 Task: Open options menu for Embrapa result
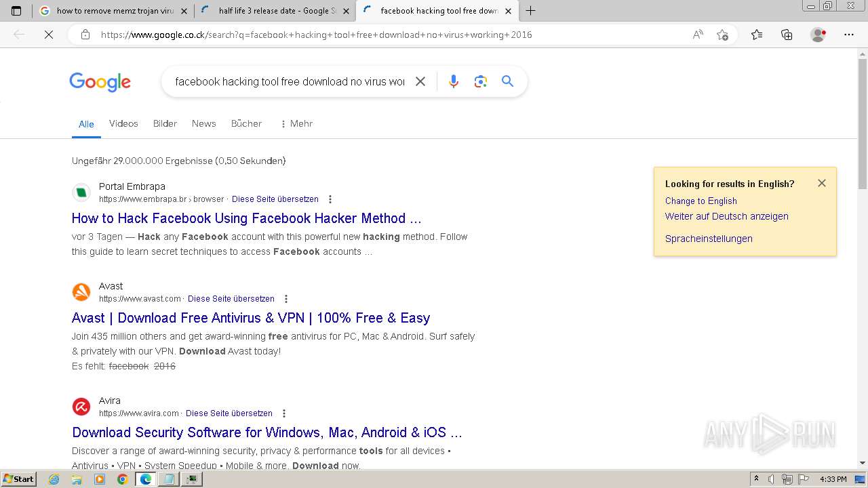pos(330,199)
